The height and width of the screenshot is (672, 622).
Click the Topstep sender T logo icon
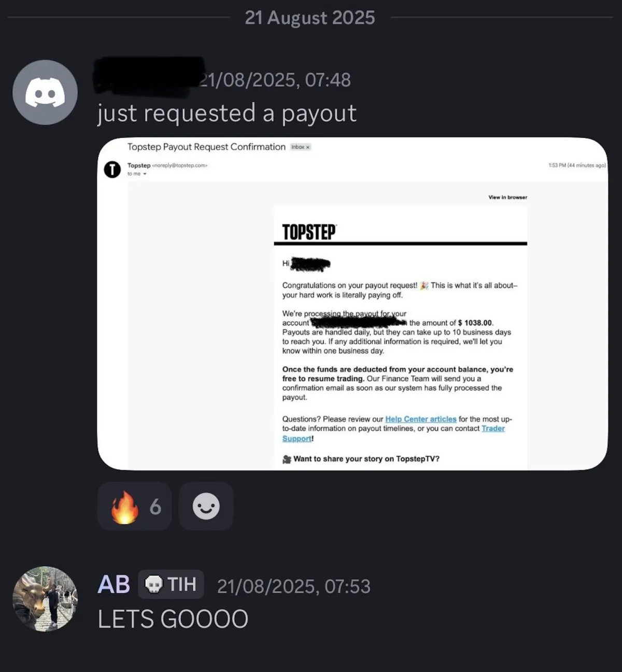[x=112, y=170]
